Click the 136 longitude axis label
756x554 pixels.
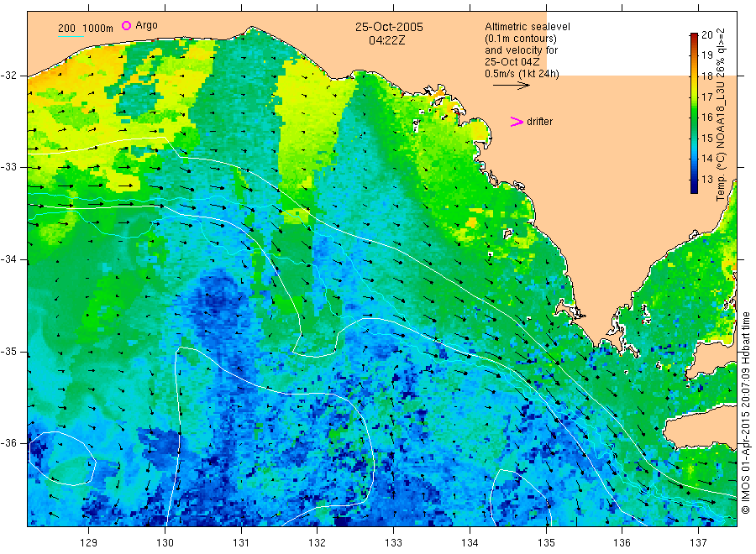pyautogui.click(x=622, y=543)
